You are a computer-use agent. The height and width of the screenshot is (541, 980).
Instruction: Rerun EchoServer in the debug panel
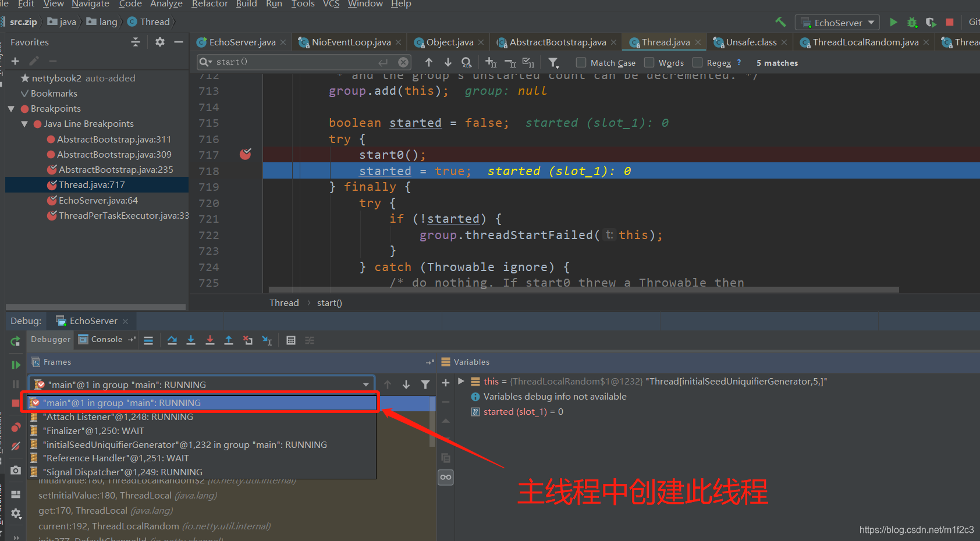16,341
